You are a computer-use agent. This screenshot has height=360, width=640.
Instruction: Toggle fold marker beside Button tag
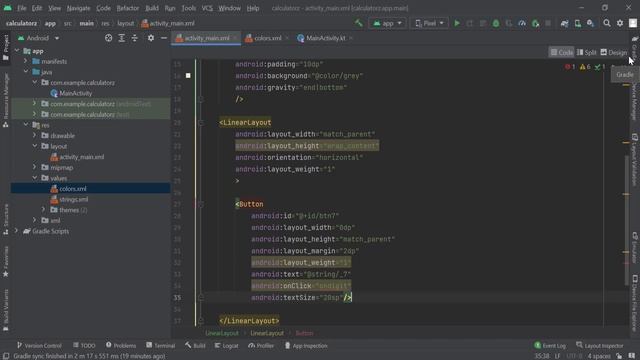(x=201, y=204)
